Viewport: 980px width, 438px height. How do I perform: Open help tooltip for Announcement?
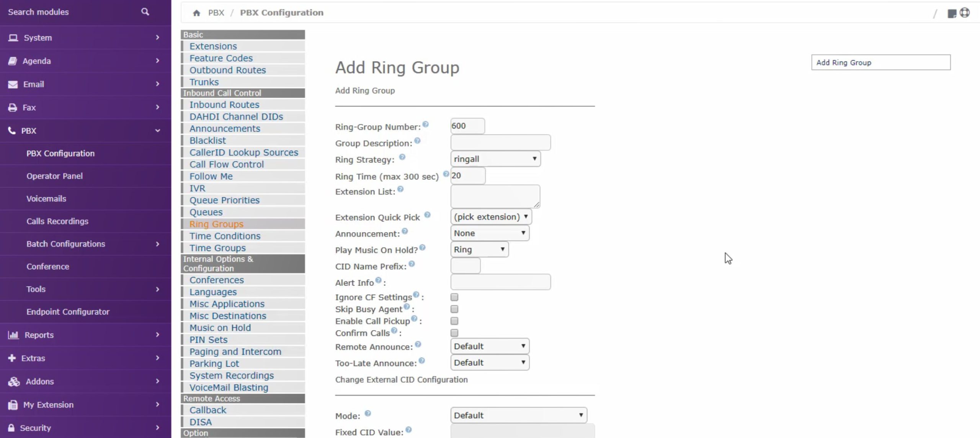(x=405, y=231)
